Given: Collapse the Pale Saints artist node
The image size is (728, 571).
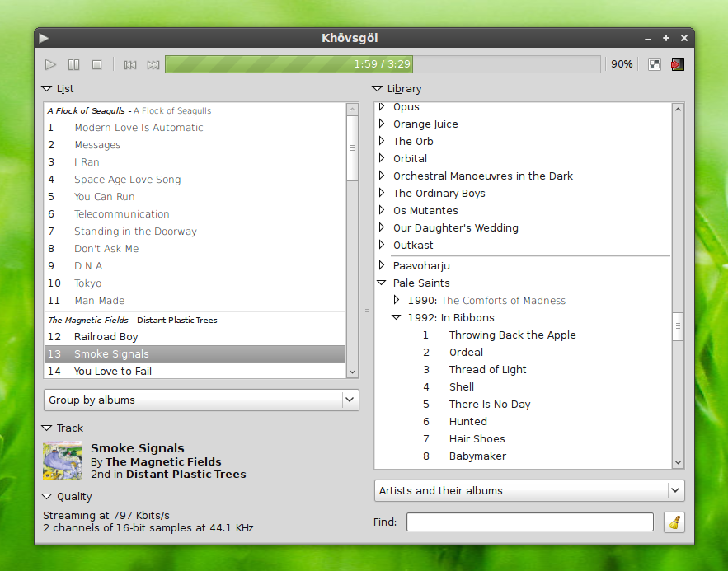Looking at the screenshot, I should coord(382,283).
